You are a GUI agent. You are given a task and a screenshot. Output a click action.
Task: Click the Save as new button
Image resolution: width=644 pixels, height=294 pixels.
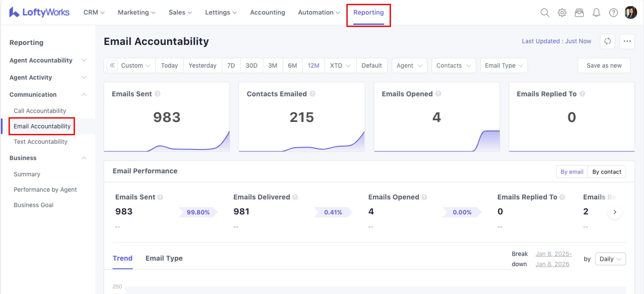(x=604, y=65)
